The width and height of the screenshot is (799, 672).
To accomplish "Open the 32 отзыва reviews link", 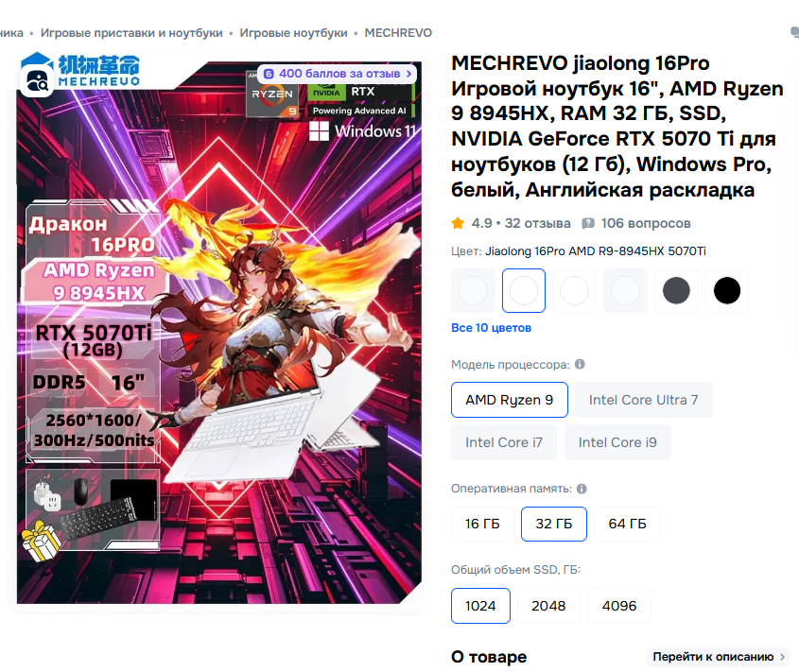I will click(537, 223).
